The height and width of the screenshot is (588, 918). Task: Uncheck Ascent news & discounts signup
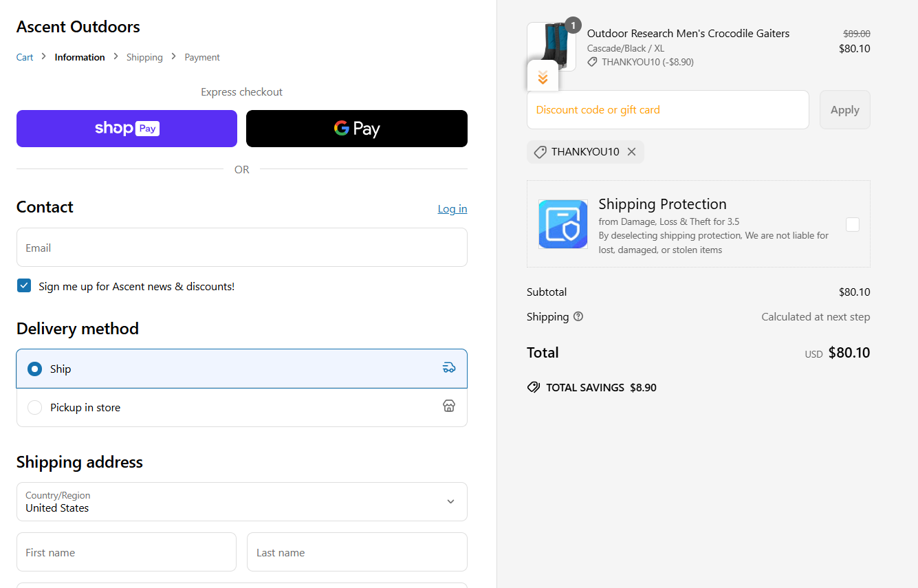[x=24, y=286]
